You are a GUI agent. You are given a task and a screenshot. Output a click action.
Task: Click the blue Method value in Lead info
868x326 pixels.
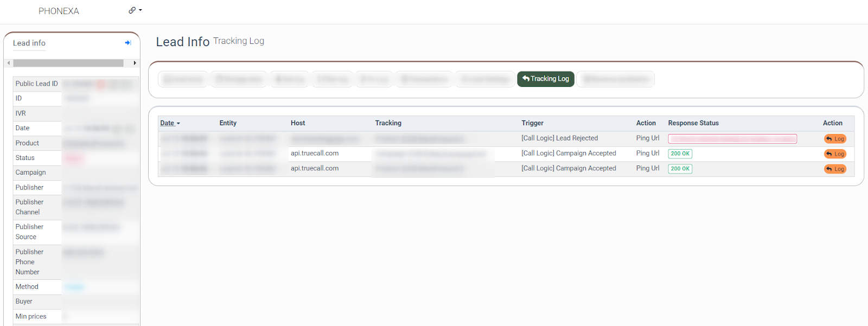pos(74,287)
